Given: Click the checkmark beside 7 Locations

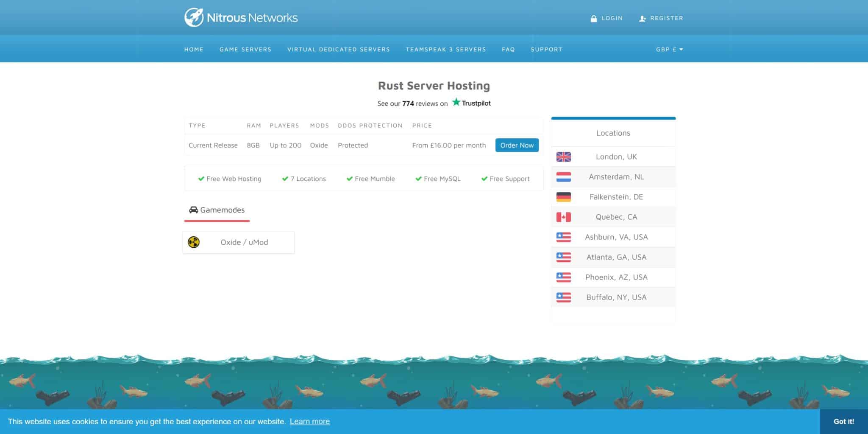Looking at the screenshot, I should (x=285, y=179).
